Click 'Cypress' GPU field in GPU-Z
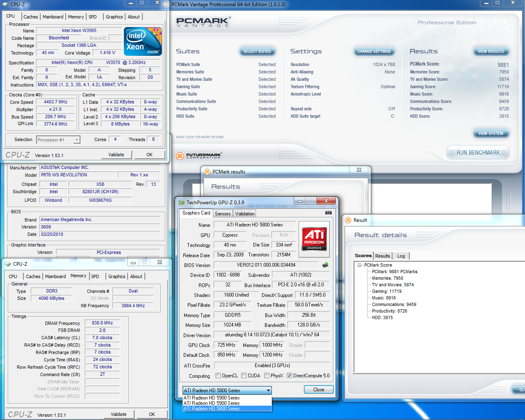525x420 pixels. (230, 235)
